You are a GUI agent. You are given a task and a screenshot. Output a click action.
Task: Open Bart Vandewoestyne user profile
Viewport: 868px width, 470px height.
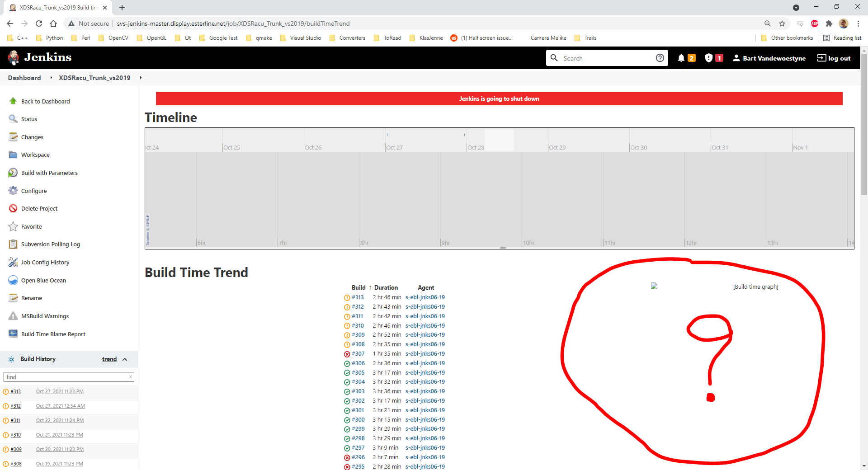[x=769, y=58]
